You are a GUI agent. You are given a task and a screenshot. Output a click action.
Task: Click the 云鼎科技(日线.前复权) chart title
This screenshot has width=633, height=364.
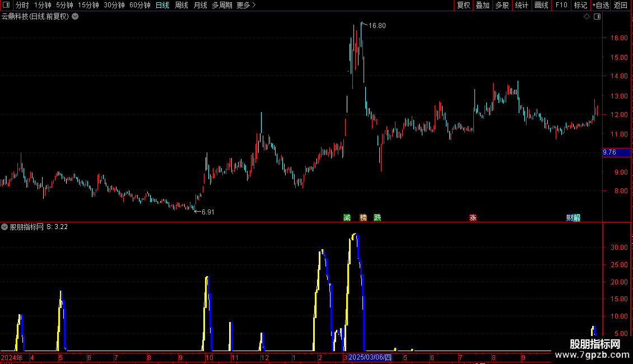click(x=35, y=17)
